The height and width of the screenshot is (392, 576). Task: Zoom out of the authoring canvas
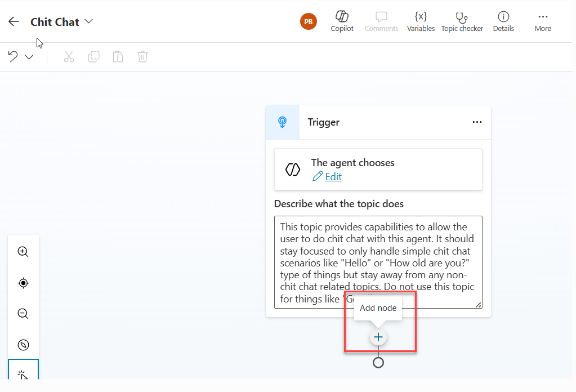(23, 314)
